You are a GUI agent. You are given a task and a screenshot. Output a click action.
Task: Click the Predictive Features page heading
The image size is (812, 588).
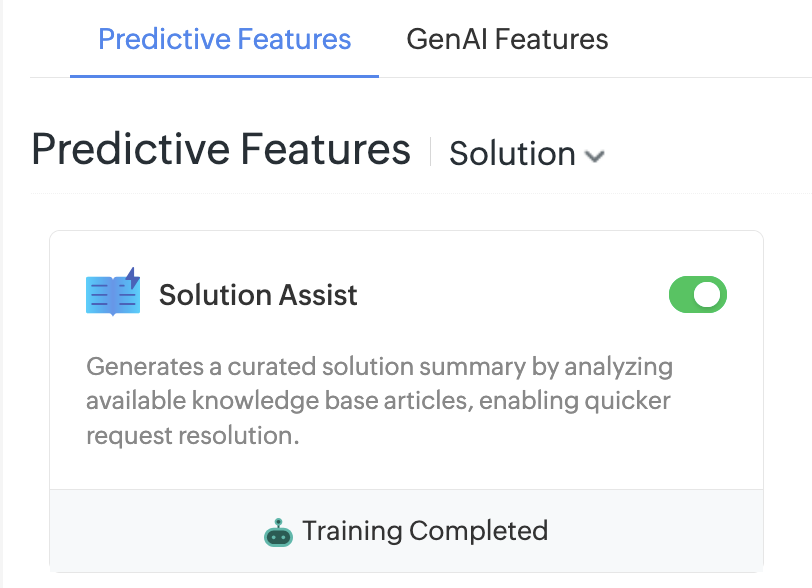pyautogui.click(x=221, y=150)
